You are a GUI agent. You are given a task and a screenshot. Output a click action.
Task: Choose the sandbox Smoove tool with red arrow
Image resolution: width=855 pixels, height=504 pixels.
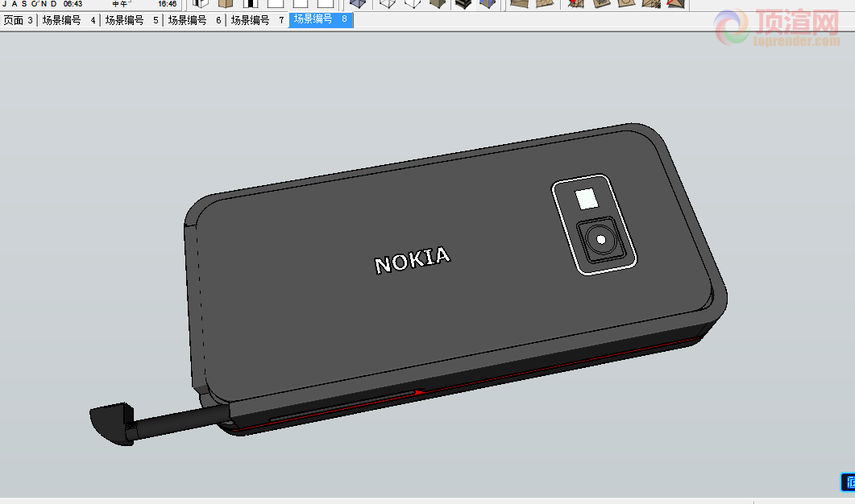[575, 4]
